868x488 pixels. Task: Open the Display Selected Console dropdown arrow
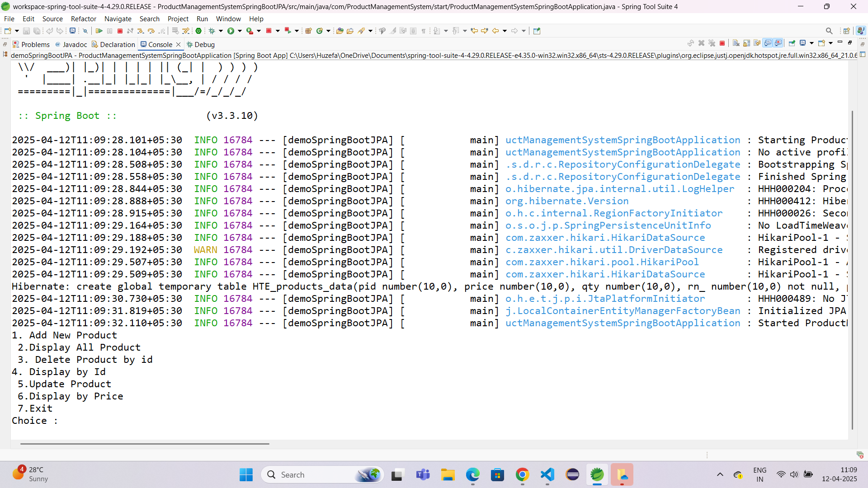click(x=811, y=43)
